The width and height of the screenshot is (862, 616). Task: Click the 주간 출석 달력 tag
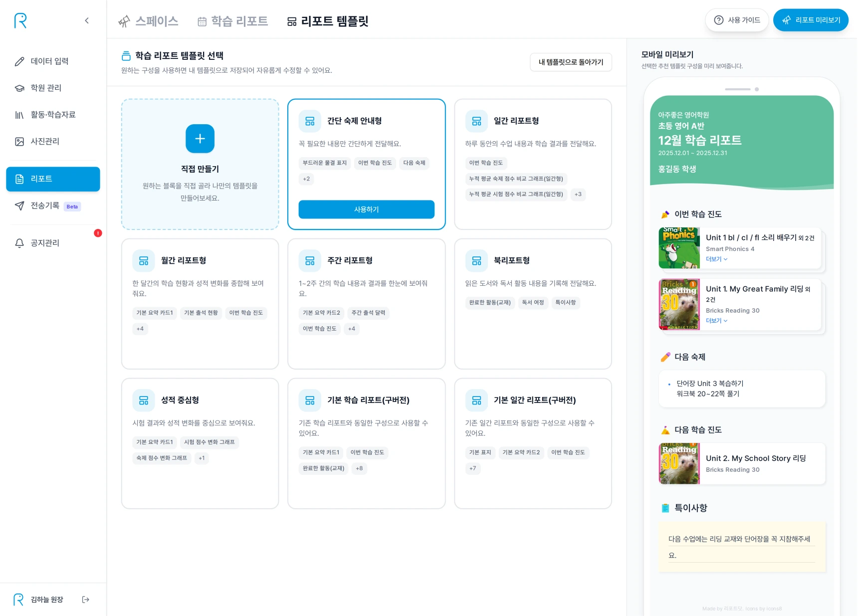coord(368,313)
